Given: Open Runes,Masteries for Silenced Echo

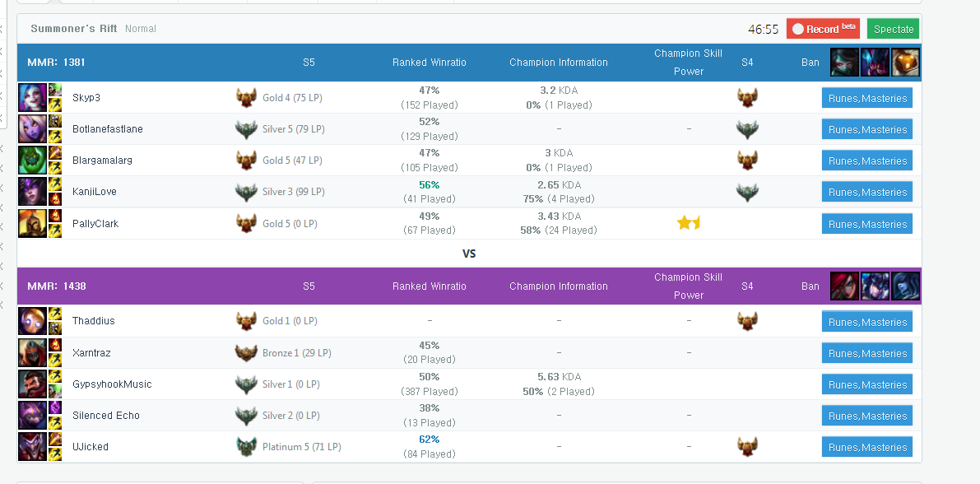Looking at the screenshot, I should [x=867, y=416].
